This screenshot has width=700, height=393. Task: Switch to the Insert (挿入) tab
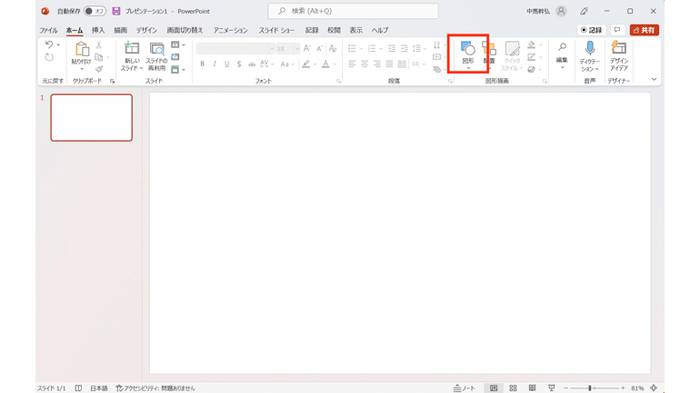click(x=98, y=30)
